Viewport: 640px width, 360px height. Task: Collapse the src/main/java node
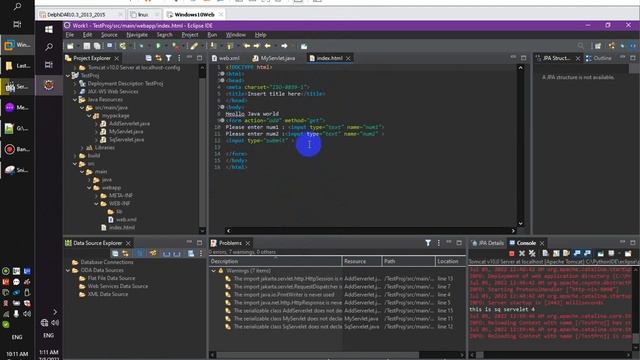point(82,108)
